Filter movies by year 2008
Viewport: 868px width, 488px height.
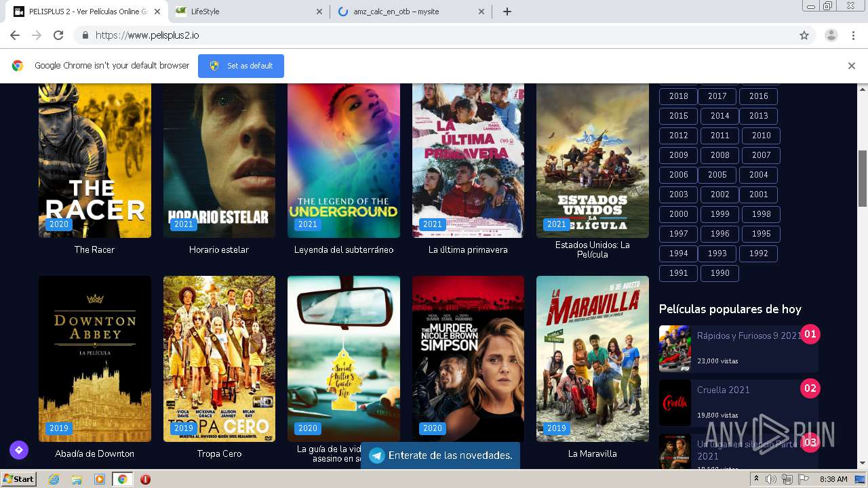(719, 155)
